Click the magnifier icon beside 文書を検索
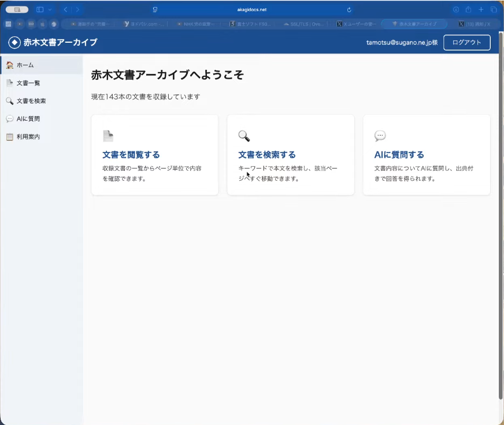Screen dimensions: 504x425 pyautogui.click(x=9, y=101)
